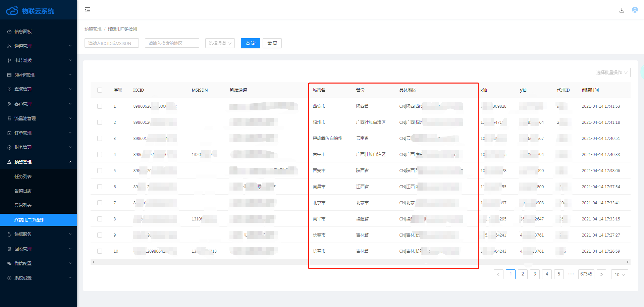Open the 选择批量操作 dropdown
644x307 pixels.
click(x=611, y=72)
